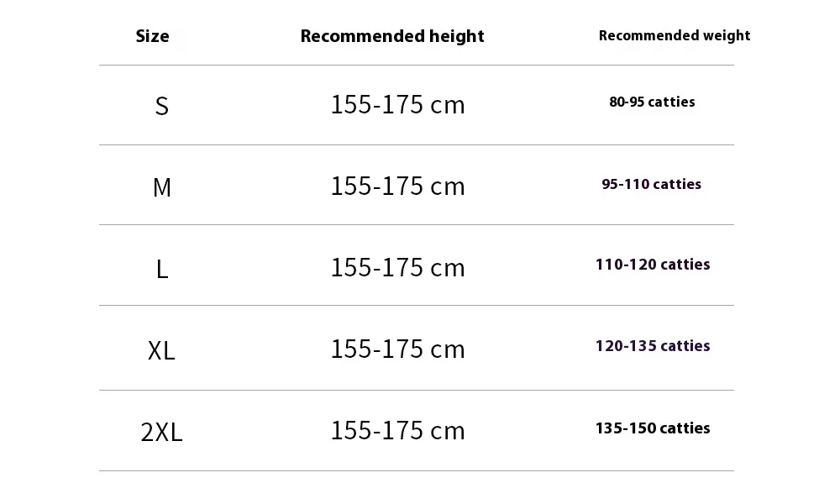Select the M size cell
Image resolution: width=840 pixels, height=504 pixels.
(162, 187)
